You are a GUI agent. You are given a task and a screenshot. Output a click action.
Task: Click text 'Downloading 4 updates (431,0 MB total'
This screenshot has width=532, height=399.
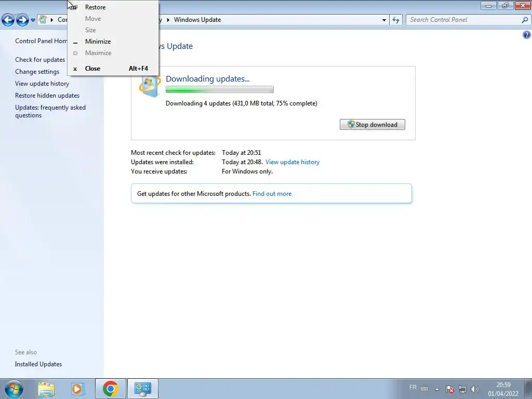(x=220, y=103)
